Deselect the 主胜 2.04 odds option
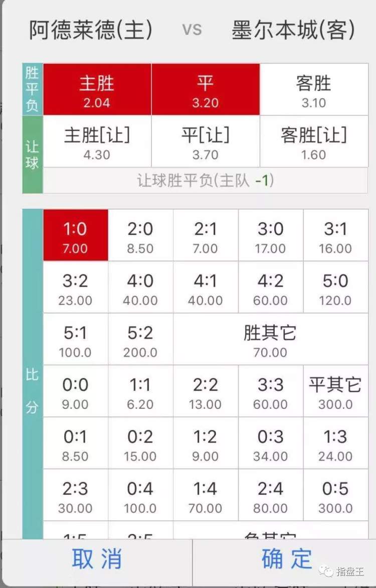 click(x=97, y=89)
